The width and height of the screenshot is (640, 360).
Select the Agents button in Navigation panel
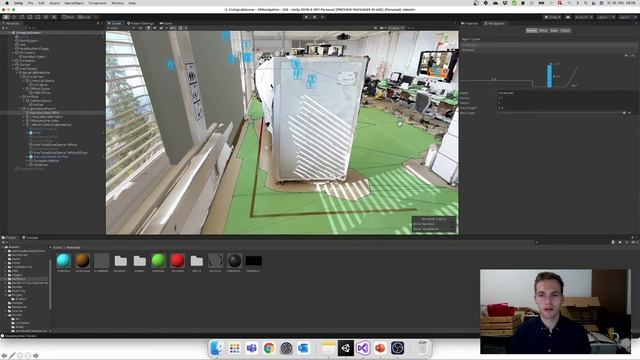(531, 31)
